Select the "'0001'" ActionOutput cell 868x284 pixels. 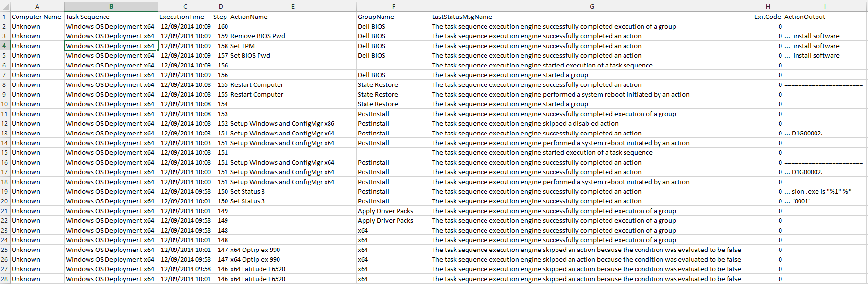[x=825, y=201]
